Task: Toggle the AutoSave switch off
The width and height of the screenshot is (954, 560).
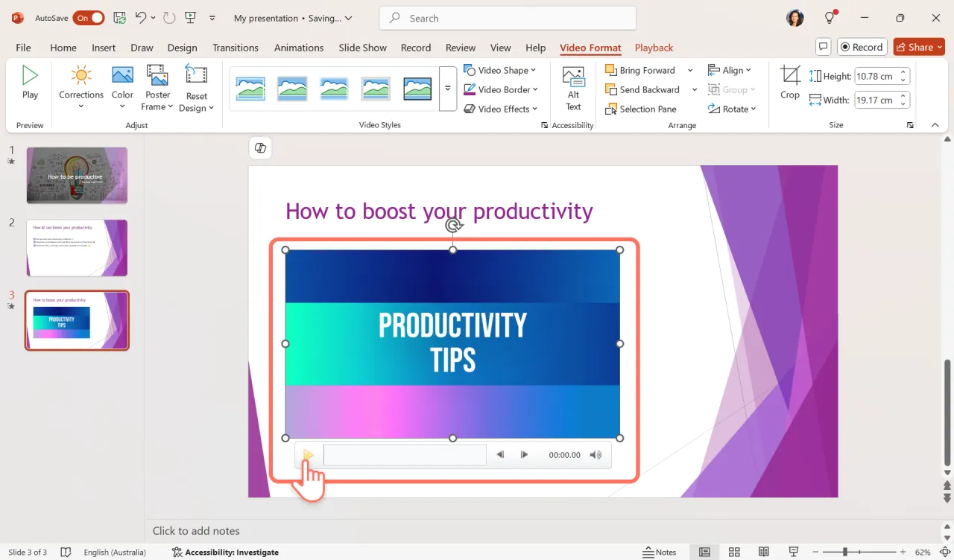Action: (x=89, y=18)
